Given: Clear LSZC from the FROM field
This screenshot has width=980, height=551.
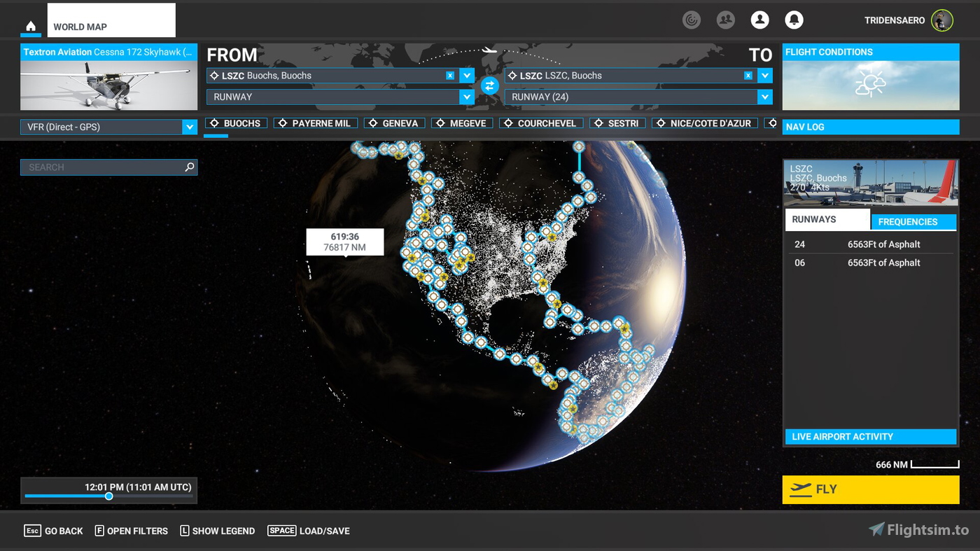Looking at the screenshot, I should click(449, 75).
